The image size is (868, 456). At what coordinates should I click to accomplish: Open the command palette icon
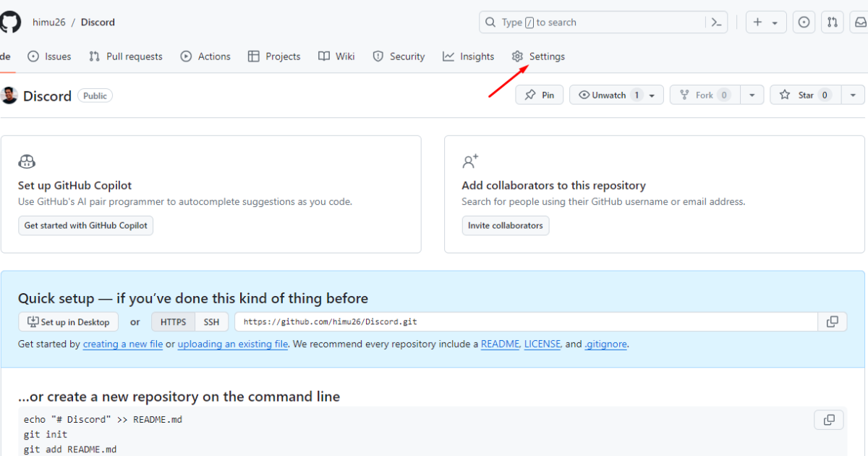click(716, 22)
